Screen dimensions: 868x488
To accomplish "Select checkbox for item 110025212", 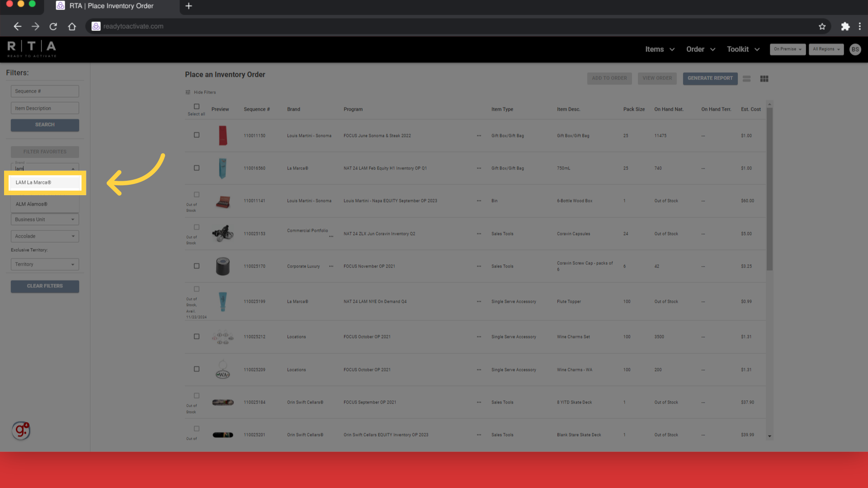I will [197, 337].
